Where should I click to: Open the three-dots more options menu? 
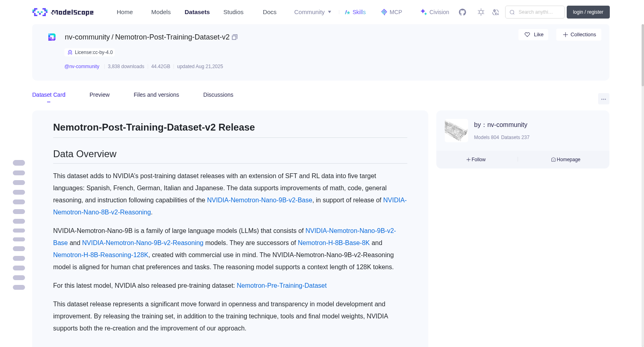point(604,99)
